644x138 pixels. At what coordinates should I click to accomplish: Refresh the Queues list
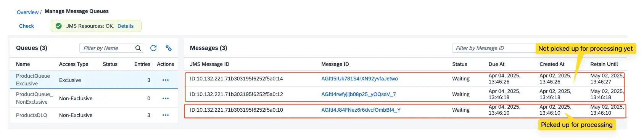click(153, 48)
